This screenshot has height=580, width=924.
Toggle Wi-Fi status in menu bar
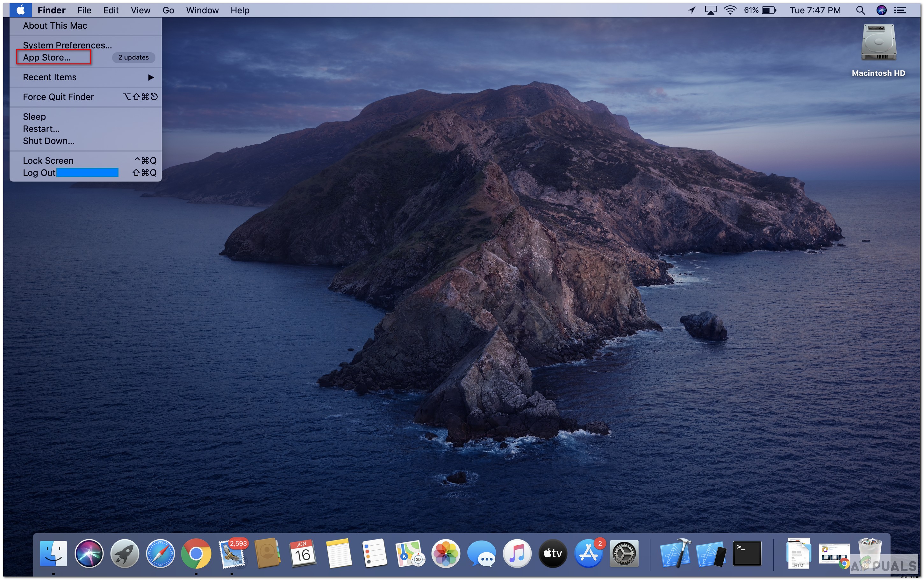point(731,9)
